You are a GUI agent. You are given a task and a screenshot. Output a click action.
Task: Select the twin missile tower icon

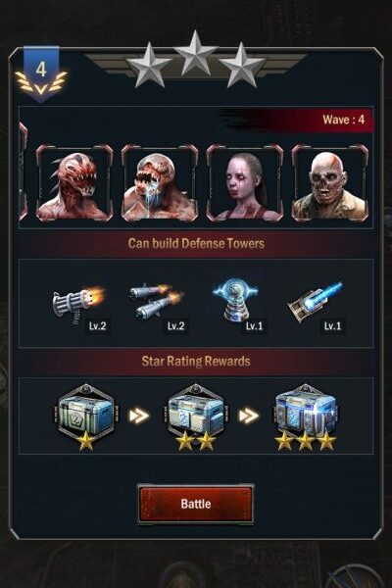tap(155, 301)
